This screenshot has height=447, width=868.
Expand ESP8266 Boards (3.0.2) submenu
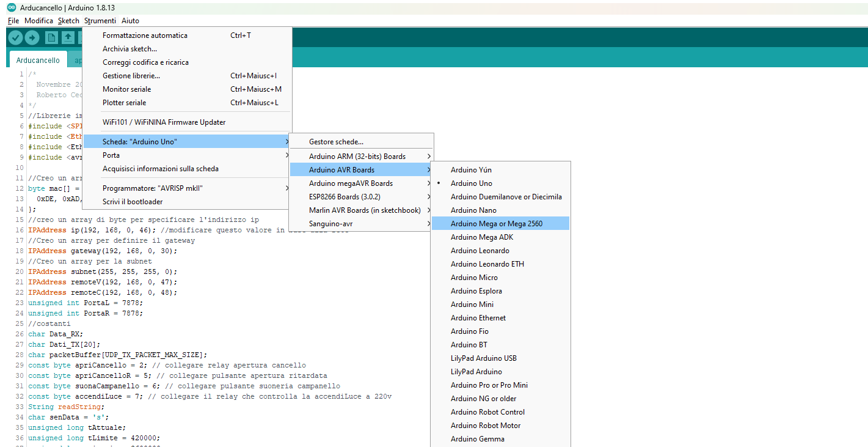pyautogui.click(x=361, y=197)
